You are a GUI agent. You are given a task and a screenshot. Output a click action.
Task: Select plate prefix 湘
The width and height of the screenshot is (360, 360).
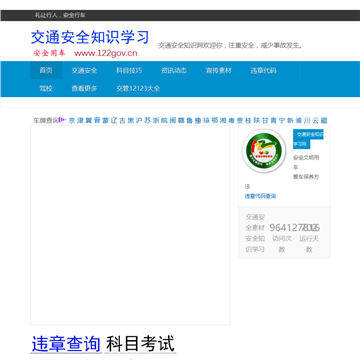(x=223, y=120)
